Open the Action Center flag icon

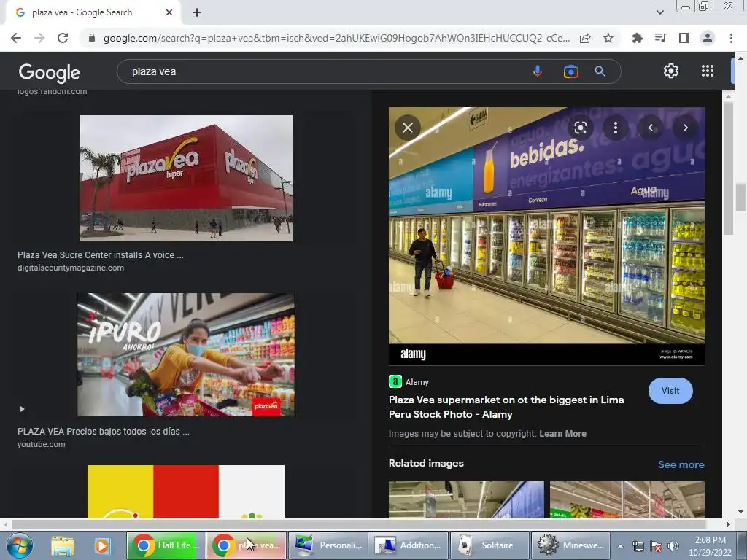pyautogui.click(x=656, y=546)
